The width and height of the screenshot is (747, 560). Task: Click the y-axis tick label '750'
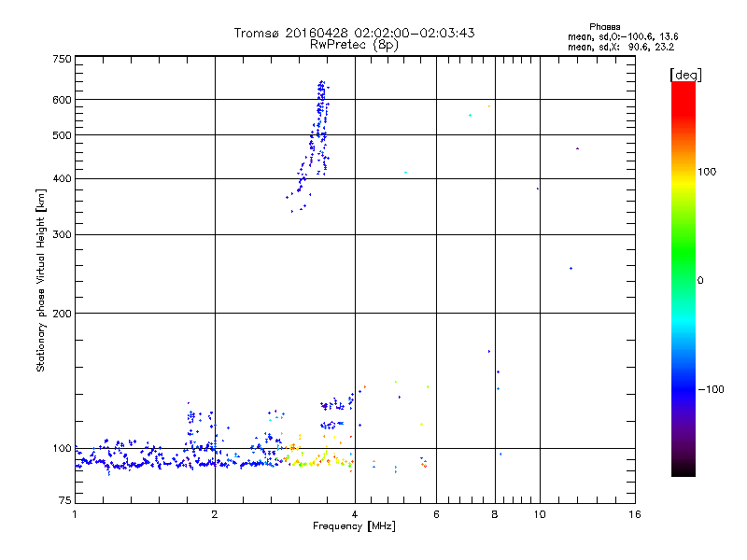(62, 59)
